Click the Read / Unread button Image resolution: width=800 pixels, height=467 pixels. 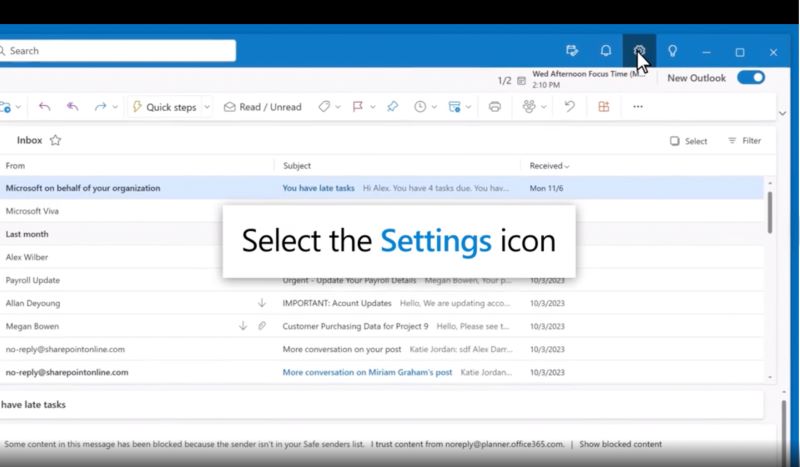click(262, 107)
